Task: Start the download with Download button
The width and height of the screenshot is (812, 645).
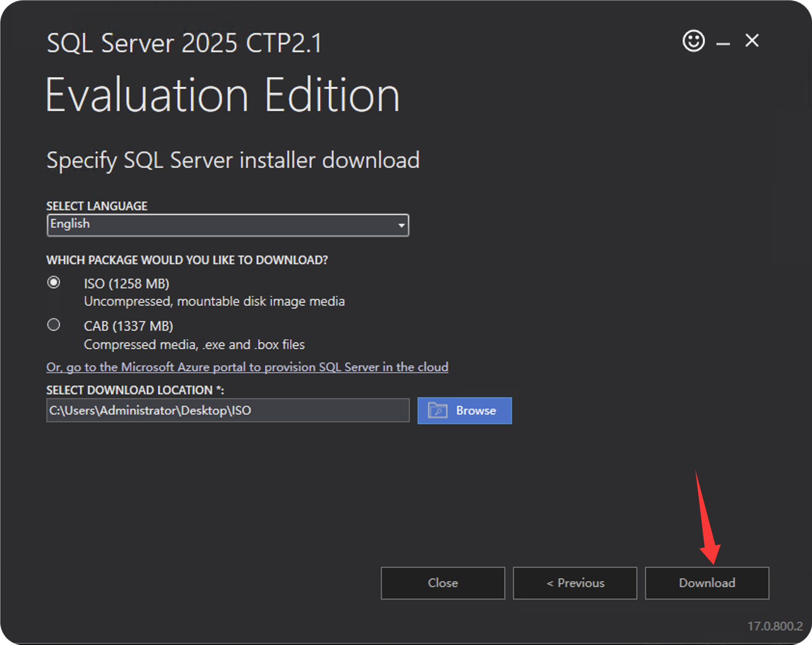Action: coord(707,583)
